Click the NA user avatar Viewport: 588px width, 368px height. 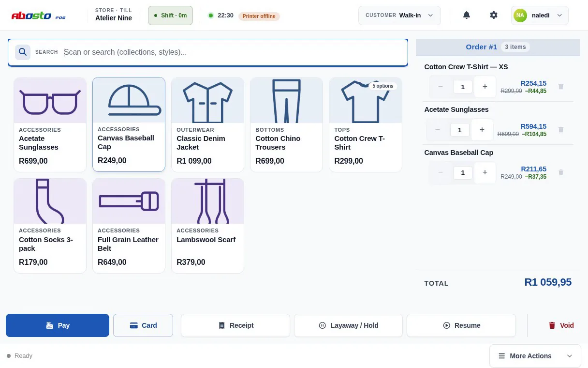(x=520, y=15)
